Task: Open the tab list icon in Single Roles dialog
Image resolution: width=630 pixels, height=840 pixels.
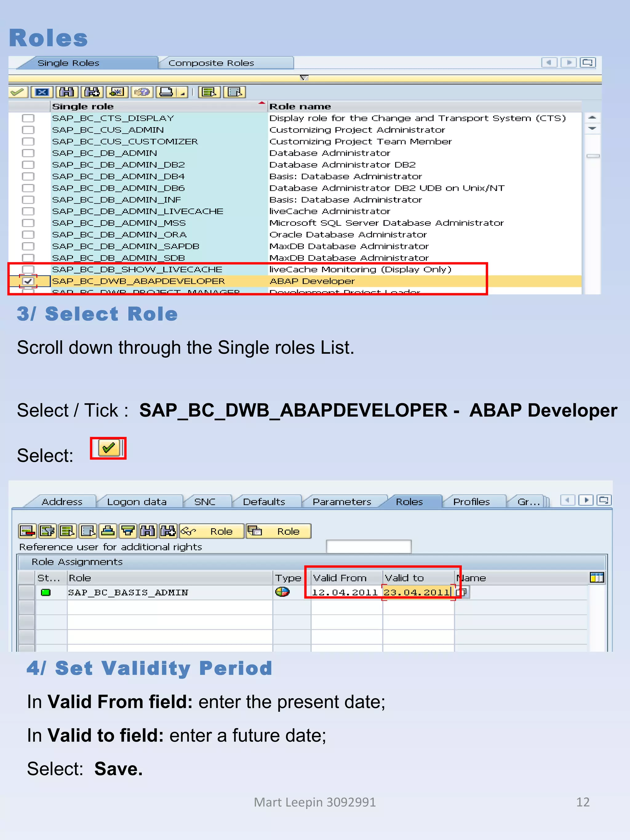Action: click(x=588, y=62)
